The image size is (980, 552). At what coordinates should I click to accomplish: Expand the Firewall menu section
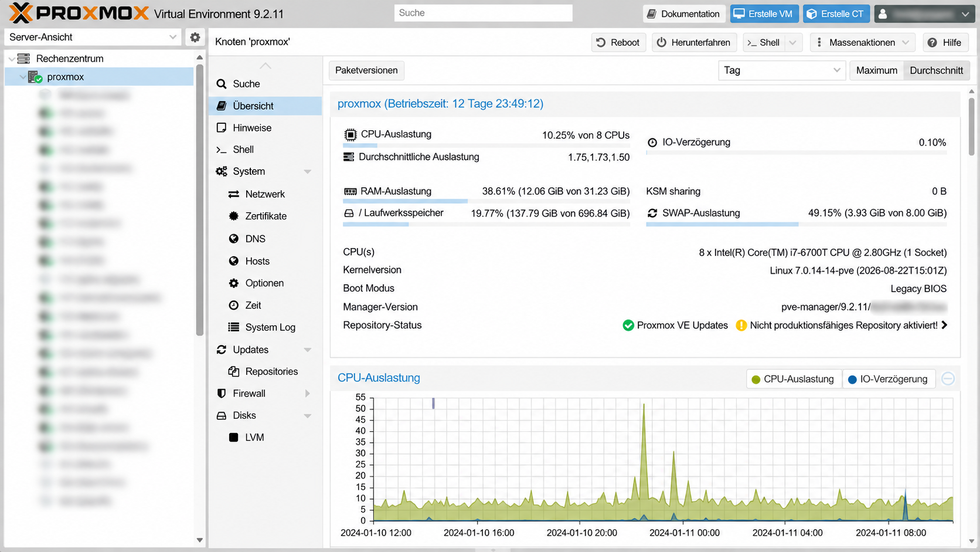tap(307, 394)
